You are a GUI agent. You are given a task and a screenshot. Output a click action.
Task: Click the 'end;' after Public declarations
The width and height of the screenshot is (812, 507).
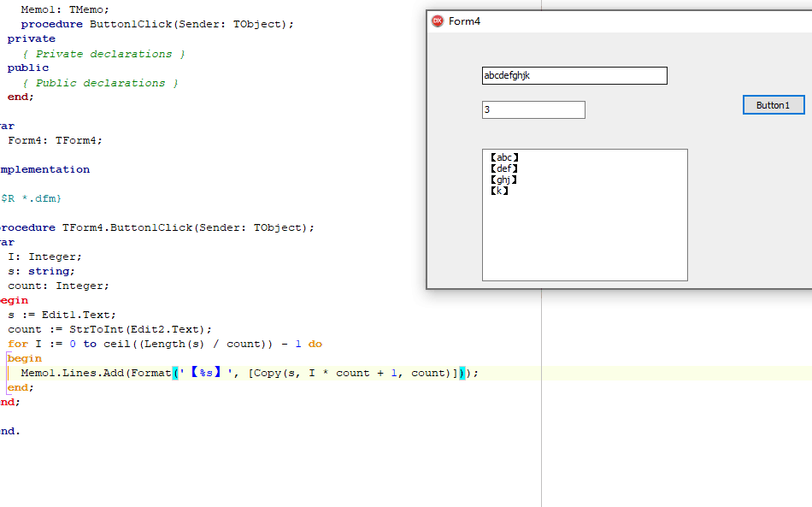(x=21, y=97)
